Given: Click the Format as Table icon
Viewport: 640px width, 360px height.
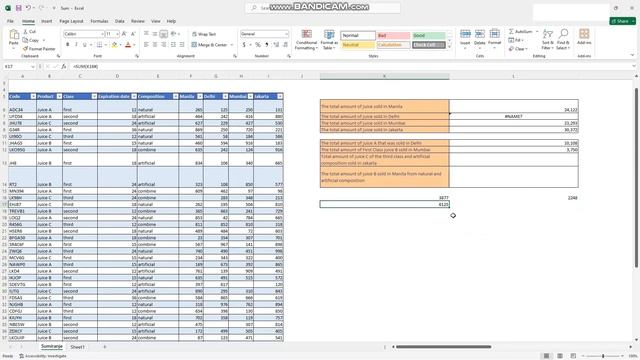Looking at the screenshot, I should (329, 34).
